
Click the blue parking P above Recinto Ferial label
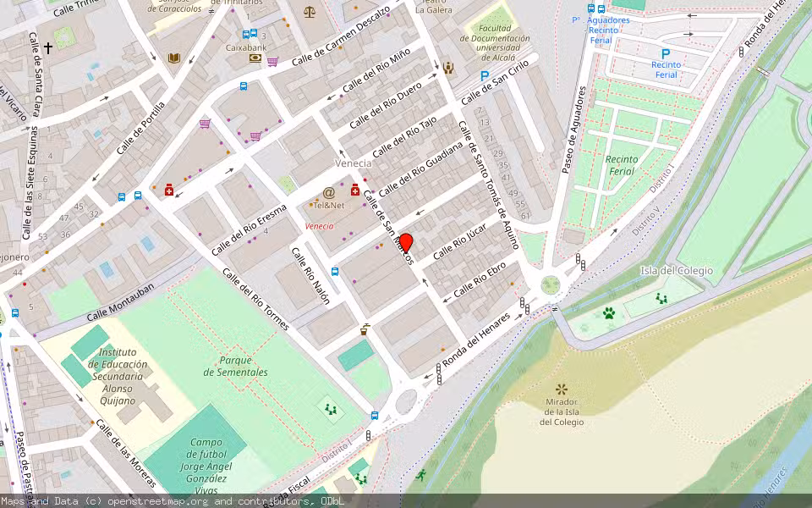[x=666, y=53]
